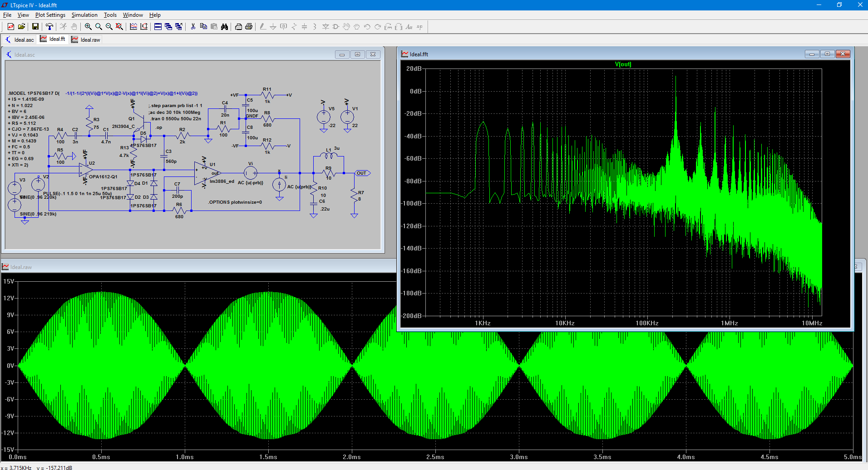Open Print Setup from the toolbar
The width and height of the screenshot is (868, 470).
(238, 27)
